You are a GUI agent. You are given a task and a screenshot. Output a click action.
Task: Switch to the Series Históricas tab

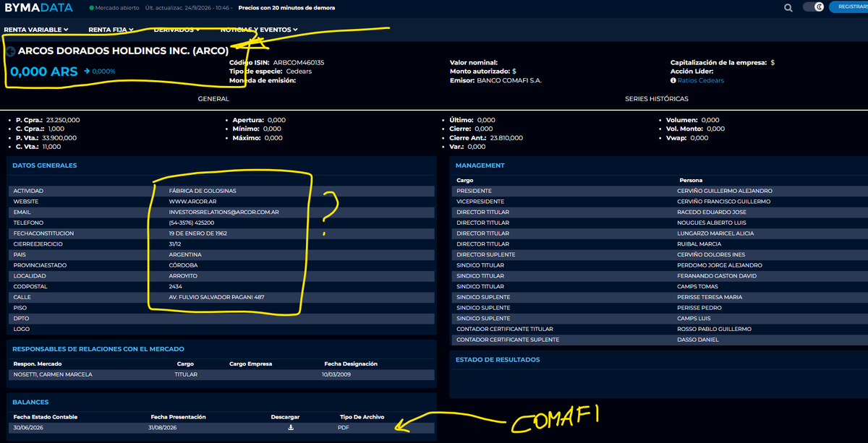pyautogui.click(x=657, y=99)
